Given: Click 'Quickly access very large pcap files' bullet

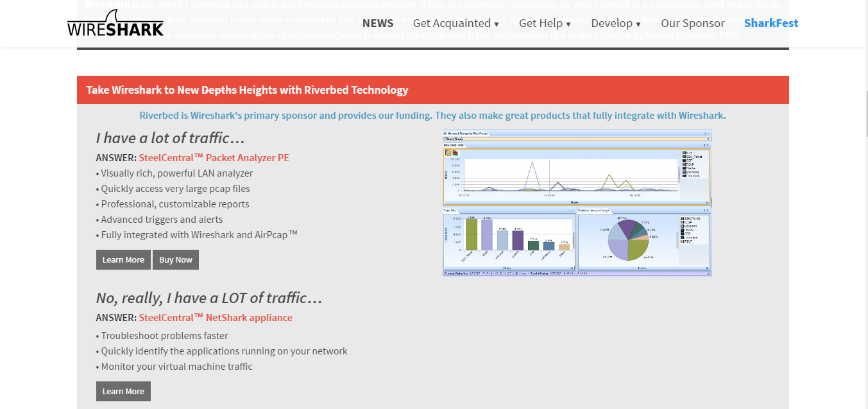Looking at the screenshot, I should coord(173,189).
